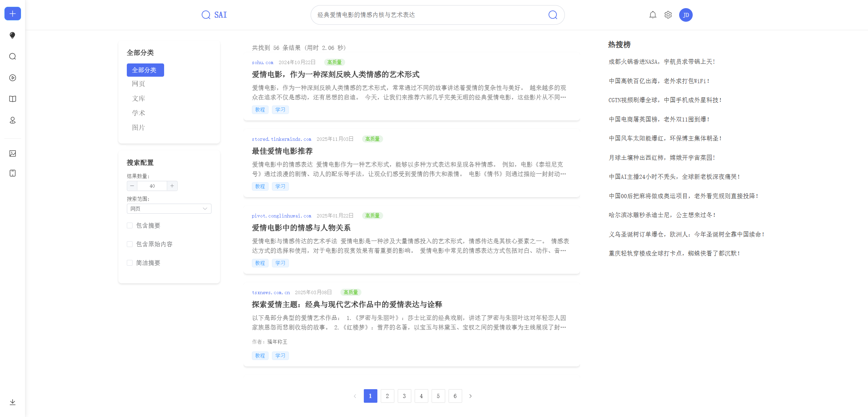The image size is (868, 417).
Task: Open the video play icon in sidebar
Action: (x=13, y=78)
